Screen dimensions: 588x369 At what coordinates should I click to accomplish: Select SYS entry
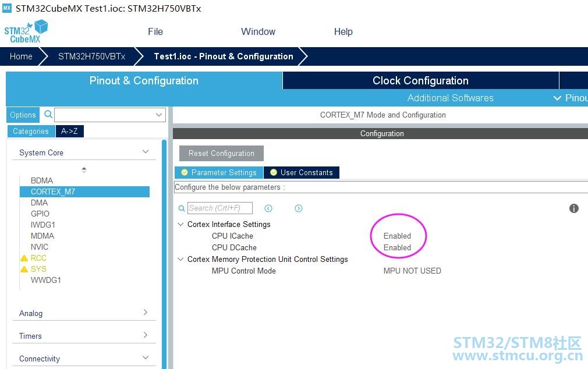point(38,269)
